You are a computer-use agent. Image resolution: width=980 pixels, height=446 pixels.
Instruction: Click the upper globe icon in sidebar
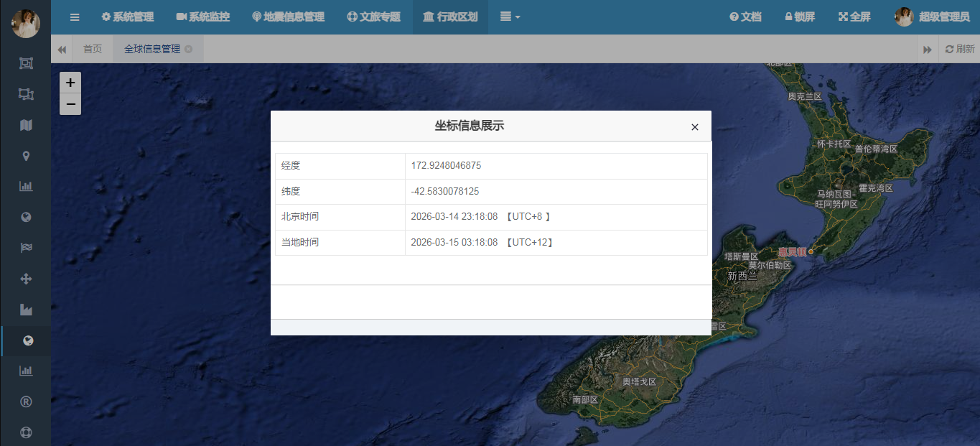pos(27,217)
